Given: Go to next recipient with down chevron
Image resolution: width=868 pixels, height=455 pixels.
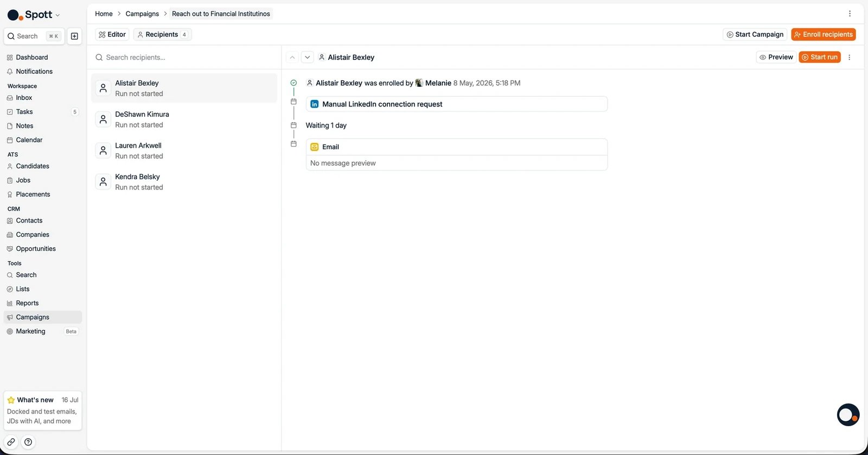Looking at the screenshot, I should click(x=307, y=57).
